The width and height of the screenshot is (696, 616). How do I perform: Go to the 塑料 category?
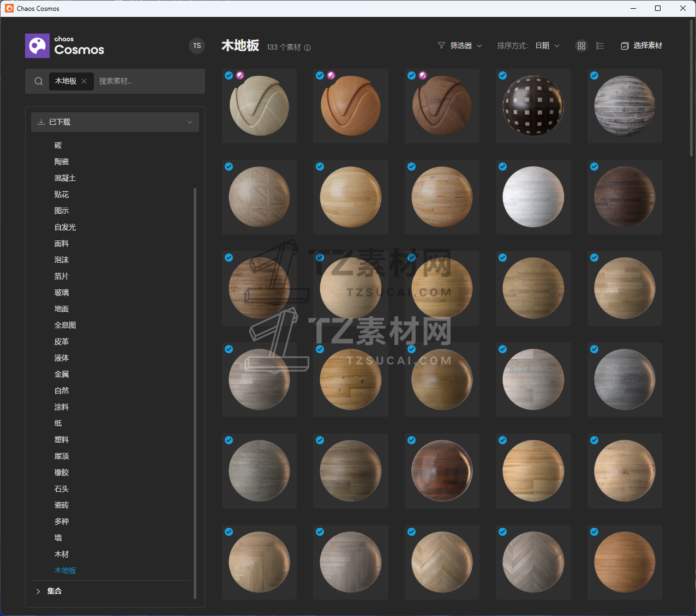click(62, 440)
